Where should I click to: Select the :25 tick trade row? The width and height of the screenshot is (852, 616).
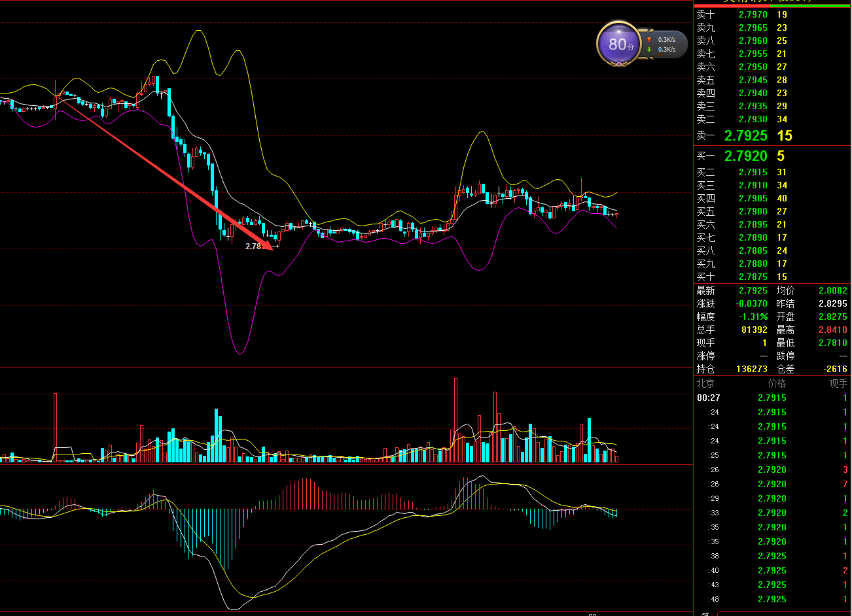click(x=772, y=455)
